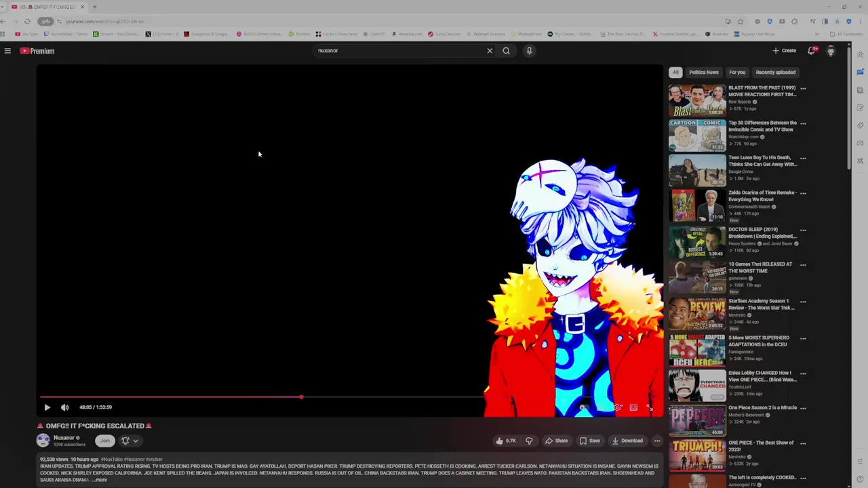This screenshot has height=488, width=868.
Task: Open options menu for Blast From The Past
Action: (x=803, y=89)
